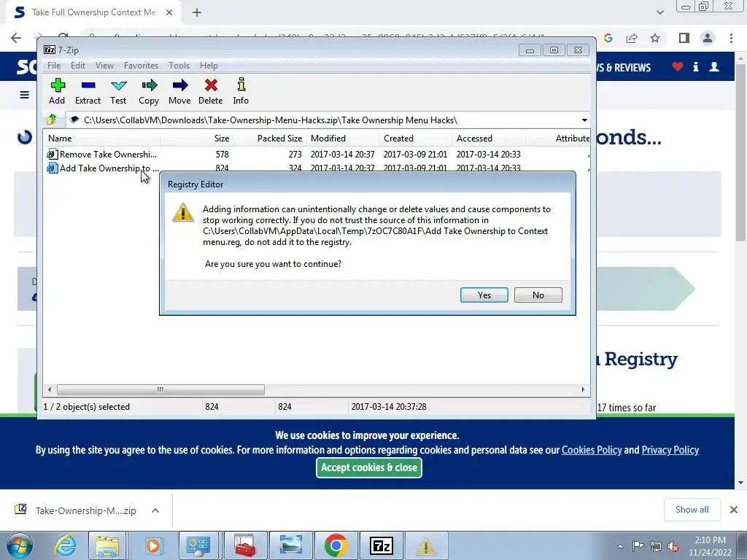Select the Add Take Ownership file row

point(317,168)
